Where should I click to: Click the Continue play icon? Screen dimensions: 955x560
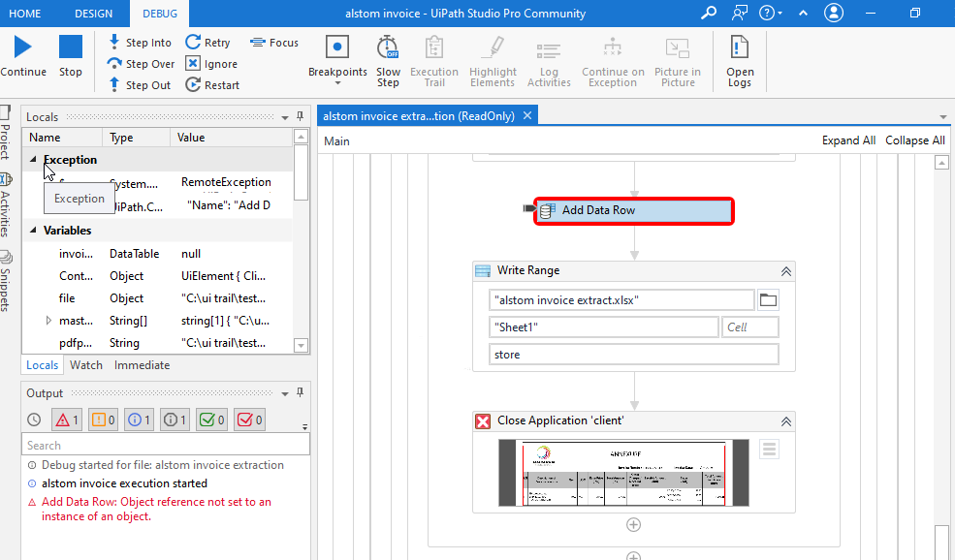pyautogui.click(x=23, y=47)
